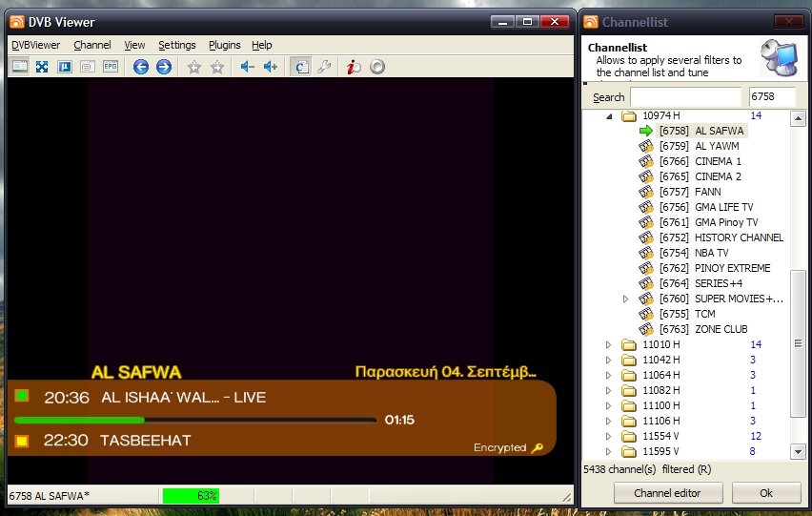Screen dimensions: 812x516
Task: Open the Channel menu
Action: click(x=92, y=45)
